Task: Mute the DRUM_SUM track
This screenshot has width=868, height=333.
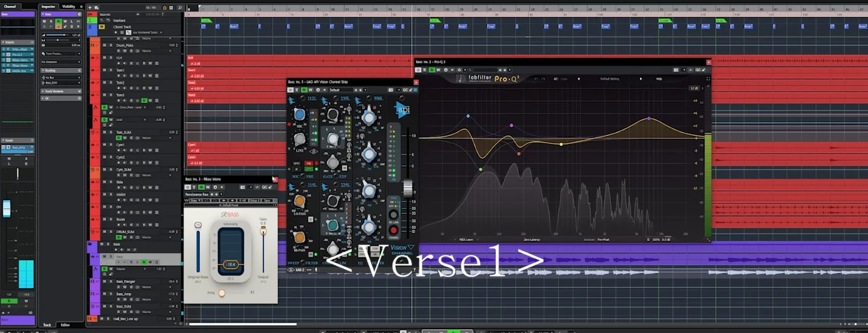Action: tap(104, 232)
